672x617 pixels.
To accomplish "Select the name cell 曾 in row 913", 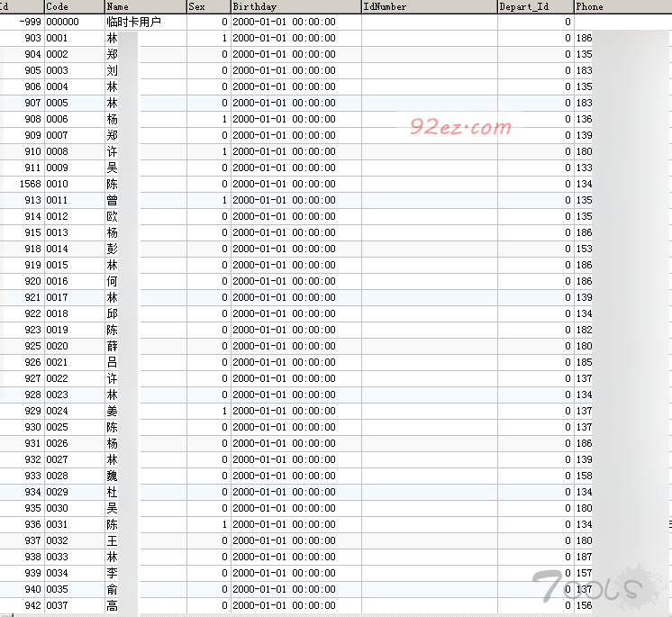I will [146, 200].
